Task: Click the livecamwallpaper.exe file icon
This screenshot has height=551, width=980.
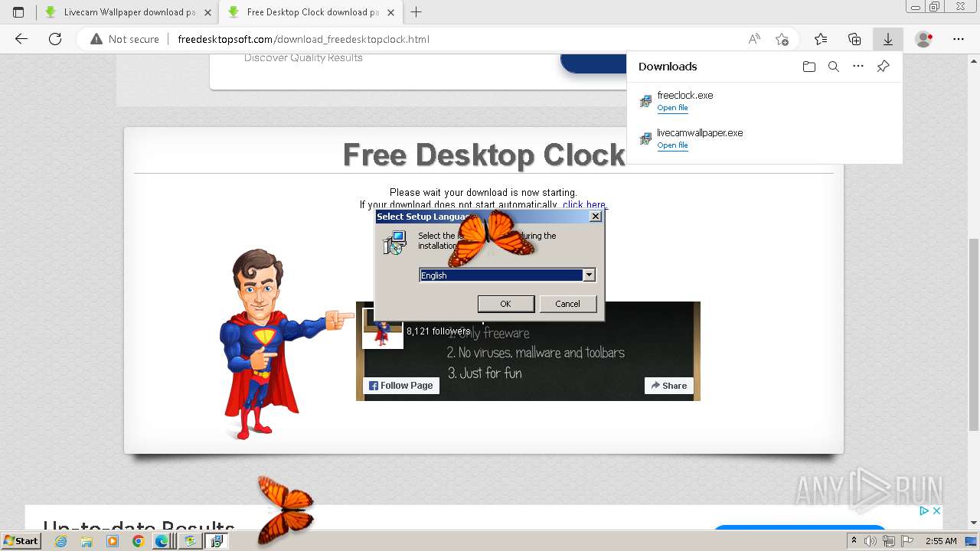Action: coord(645,139)
